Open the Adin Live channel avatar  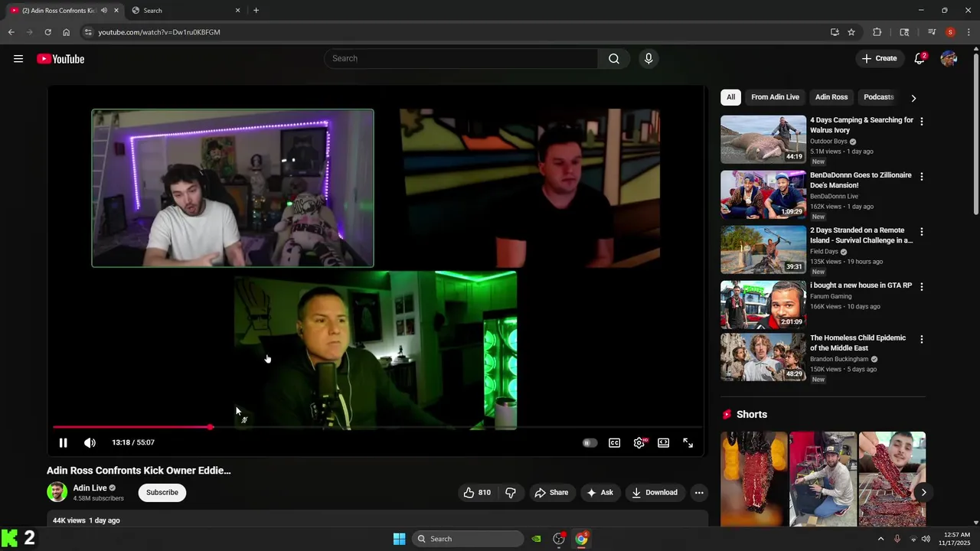57,492
